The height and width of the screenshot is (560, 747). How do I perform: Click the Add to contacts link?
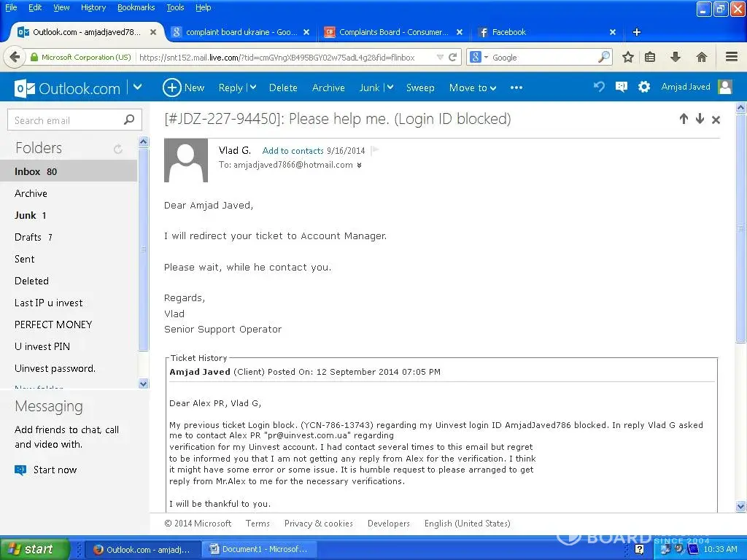(x=293, y=151)
